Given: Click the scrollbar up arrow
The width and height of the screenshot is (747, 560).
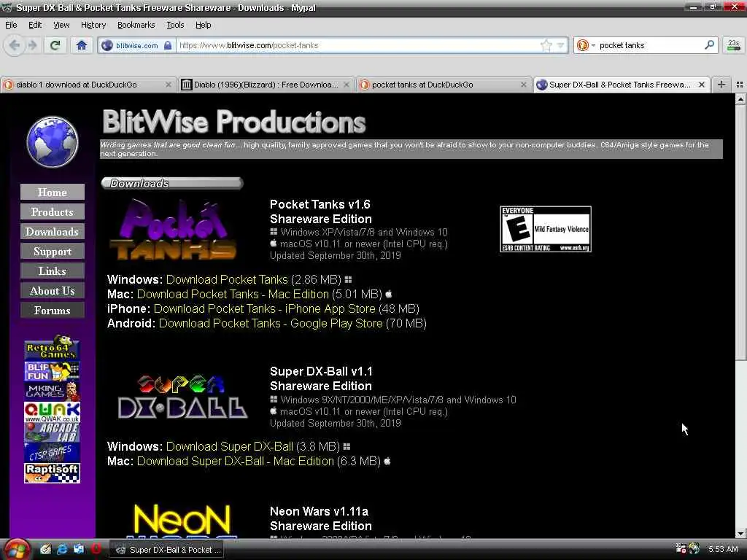Looking at the screenshot, I should [740, 99].
